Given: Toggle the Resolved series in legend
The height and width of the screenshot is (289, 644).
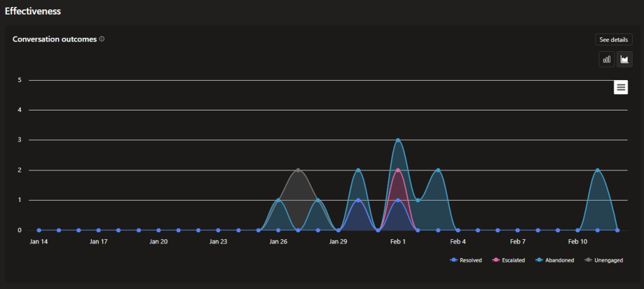Looking at the screenshot, I should pos(466,260).
